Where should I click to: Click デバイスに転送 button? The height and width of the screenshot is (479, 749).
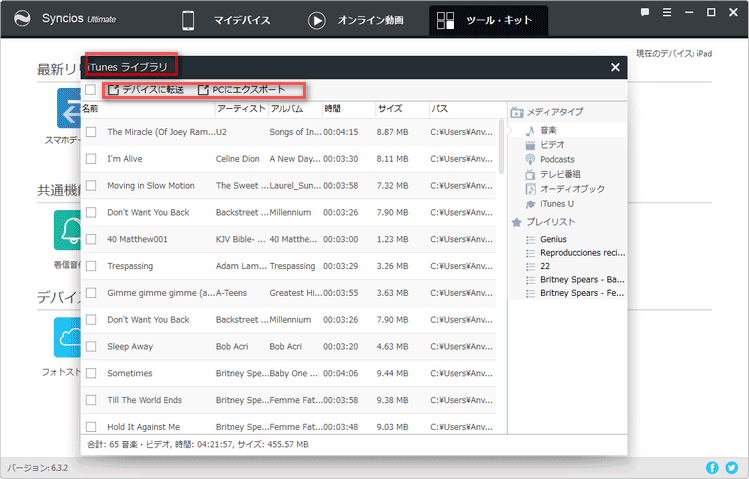pos(146,90)
